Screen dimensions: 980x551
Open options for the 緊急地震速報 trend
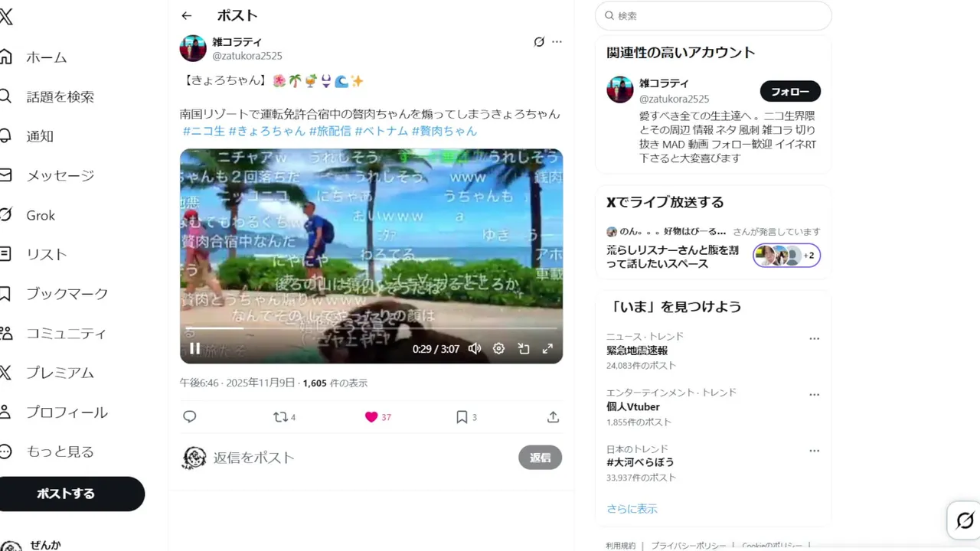pos(814,338)
